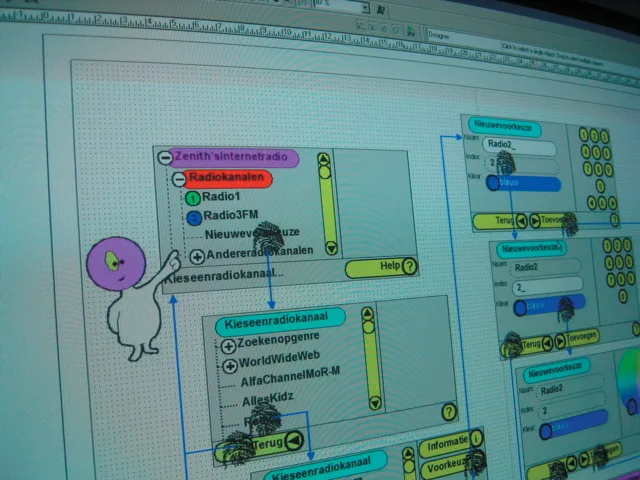Image resolution: width=640 pixels, height=480 pixels.
Task: Expand the Andereradiokanalen node
Action: [x=197, y=257]
